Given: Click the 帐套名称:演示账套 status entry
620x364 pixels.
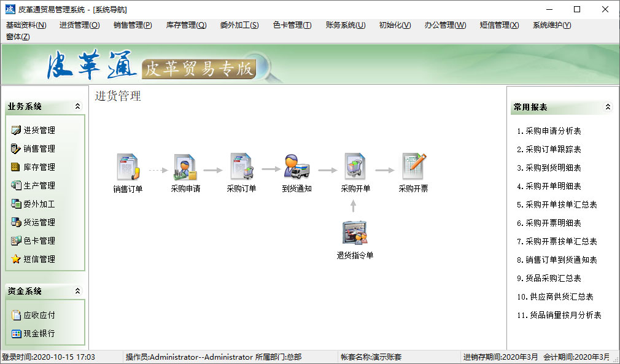Looking at the screenshot, I should point(371,357).
